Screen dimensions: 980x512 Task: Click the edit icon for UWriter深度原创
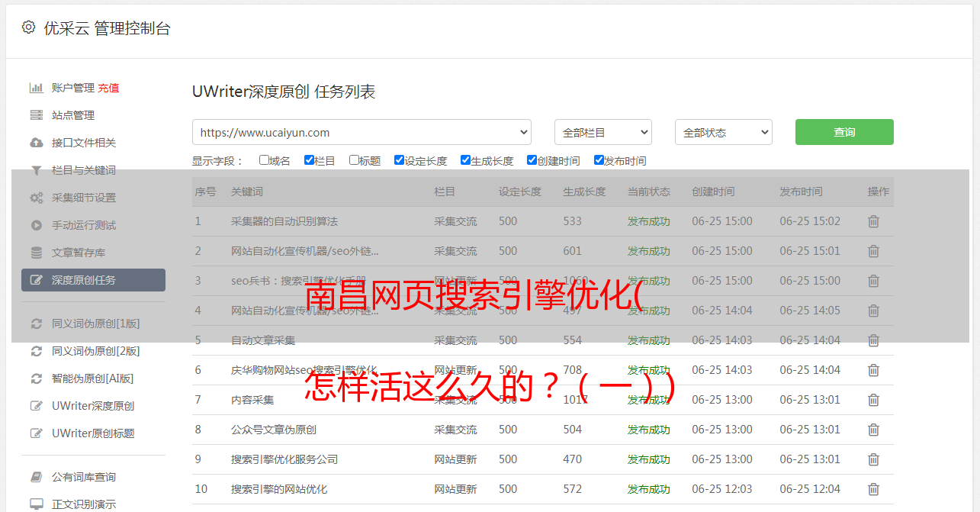[36, 406]
